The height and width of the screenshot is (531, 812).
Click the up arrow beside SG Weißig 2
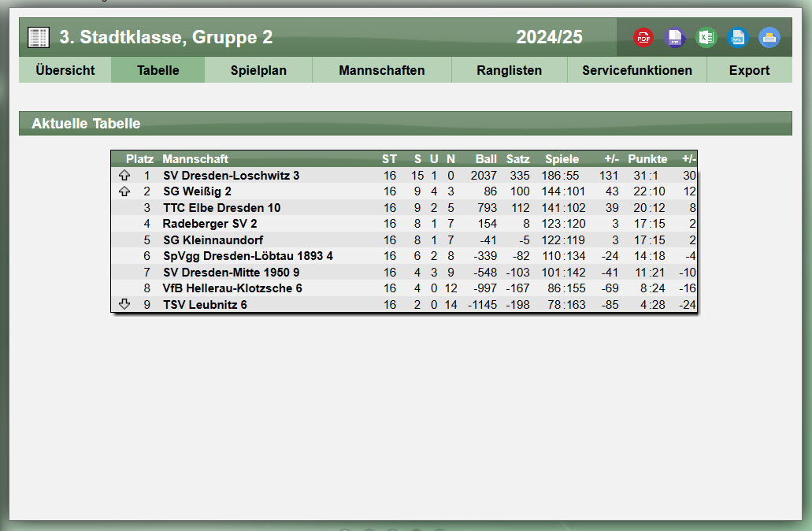point(124,191)
